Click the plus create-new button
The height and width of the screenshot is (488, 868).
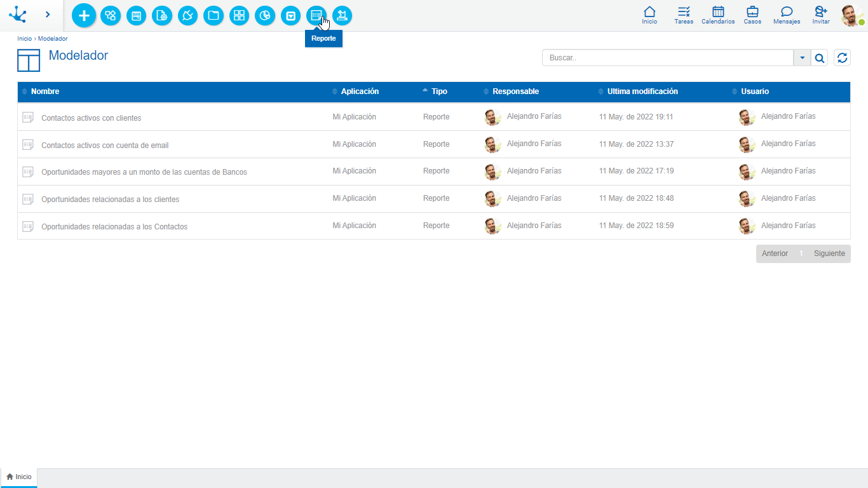point(84,15)
